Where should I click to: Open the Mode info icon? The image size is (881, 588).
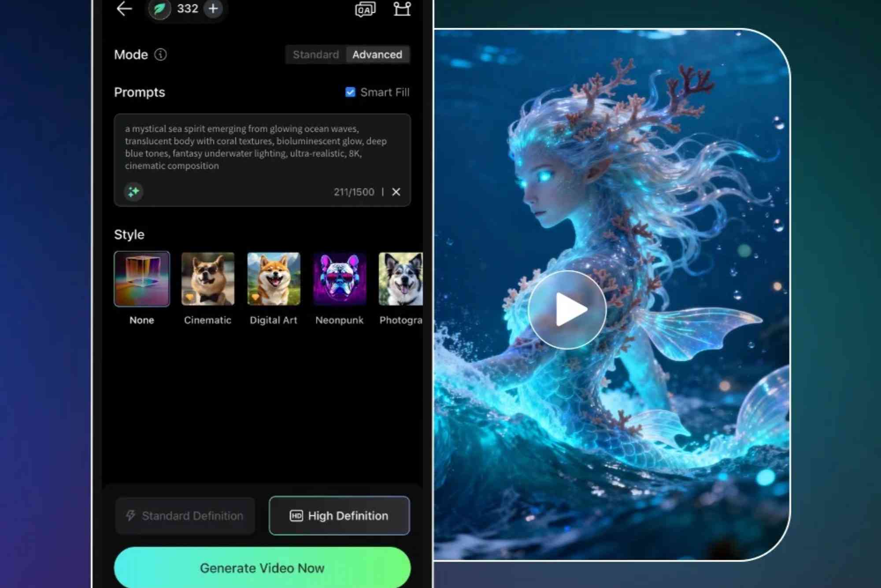point(160,55)
